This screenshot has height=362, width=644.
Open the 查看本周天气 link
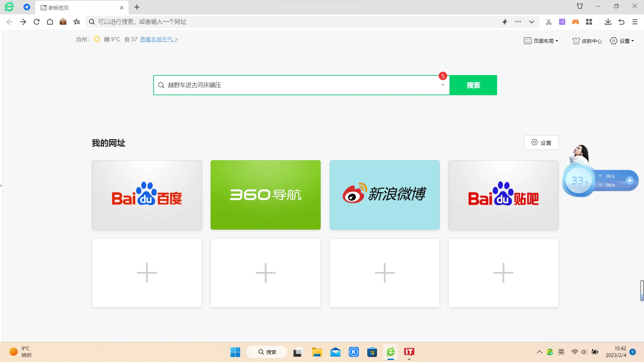159,40
